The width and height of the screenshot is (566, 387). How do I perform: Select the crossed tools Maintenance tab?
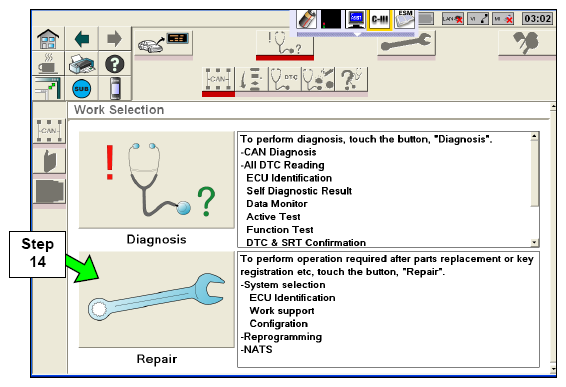527,44
